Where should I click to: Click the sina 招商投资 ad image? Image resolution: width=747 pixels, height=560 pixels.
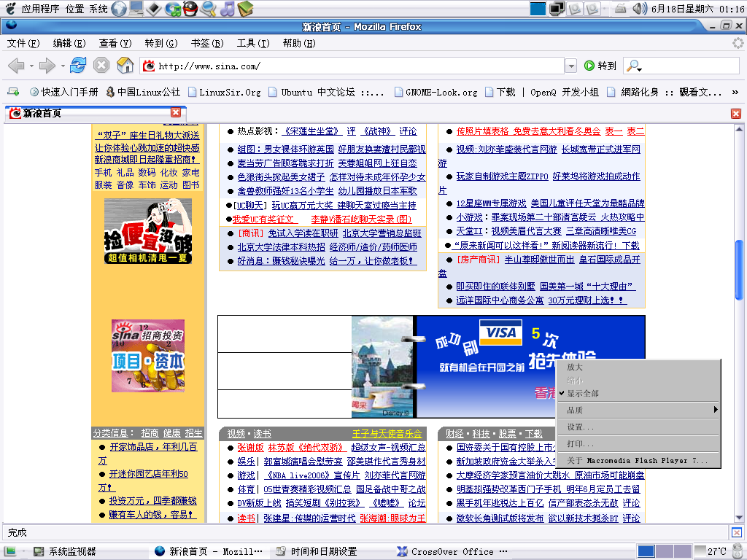point(148,356)
